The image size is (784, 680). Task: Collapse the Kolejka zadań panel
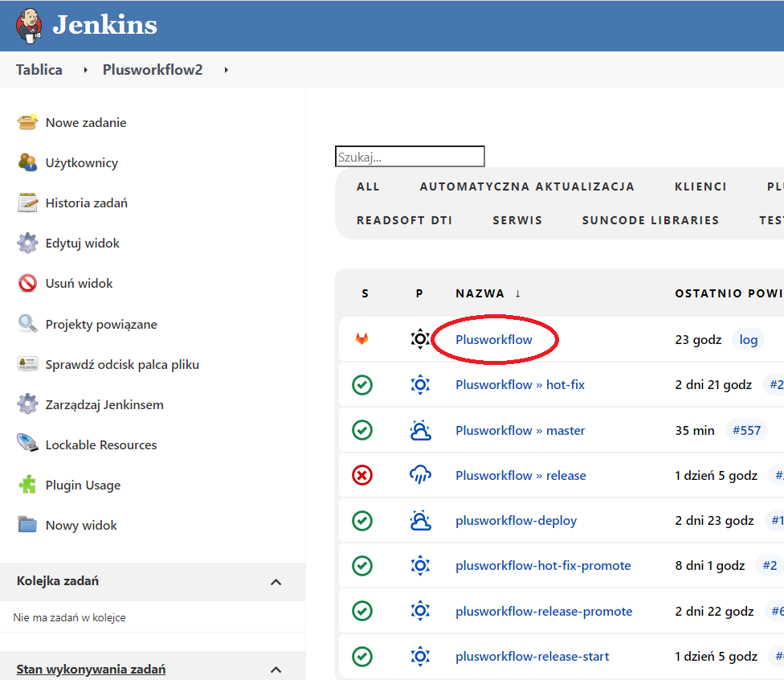point(276,581)
